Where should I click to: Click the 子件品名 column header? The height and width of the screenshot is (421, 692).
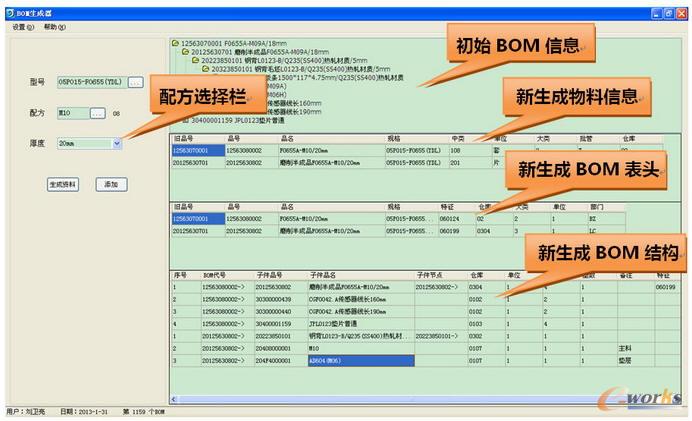pyautogui.click(x=323, y=274)
